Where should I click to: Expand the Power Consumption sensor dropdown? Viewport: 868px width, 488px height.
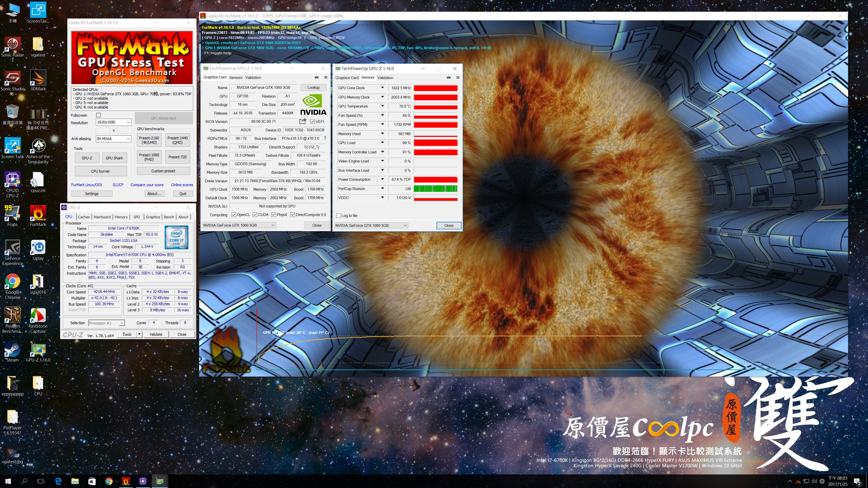382,180
